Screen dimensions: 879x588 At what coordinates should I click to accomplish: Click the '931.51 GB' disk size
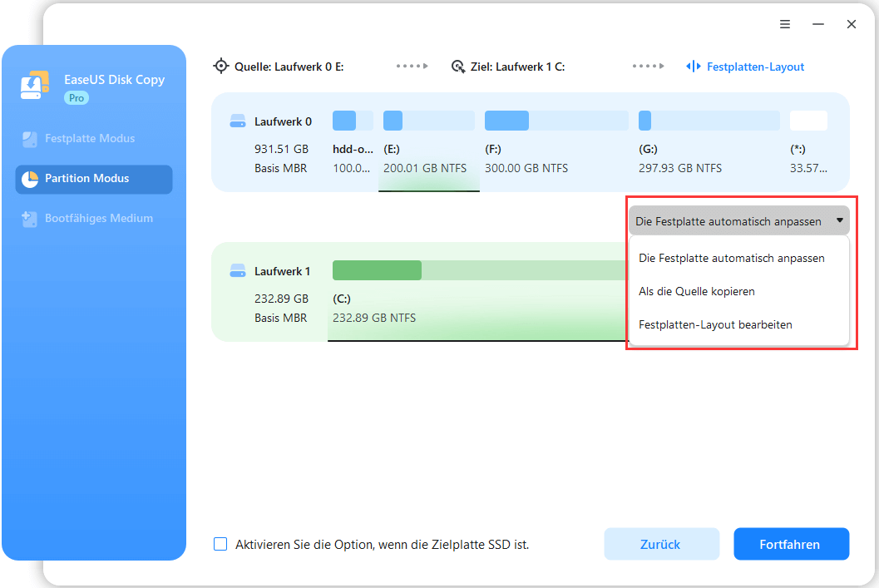(281, 149)
